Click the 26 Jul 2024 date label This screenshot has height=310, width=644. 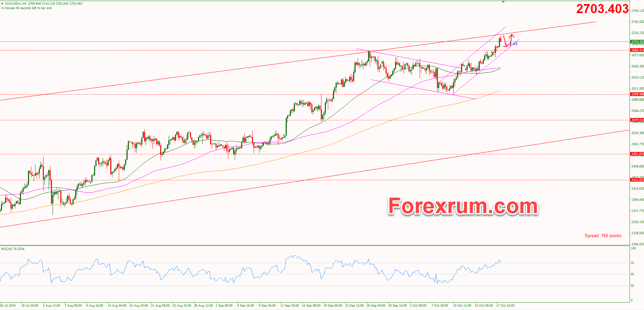tap(8, 306)
